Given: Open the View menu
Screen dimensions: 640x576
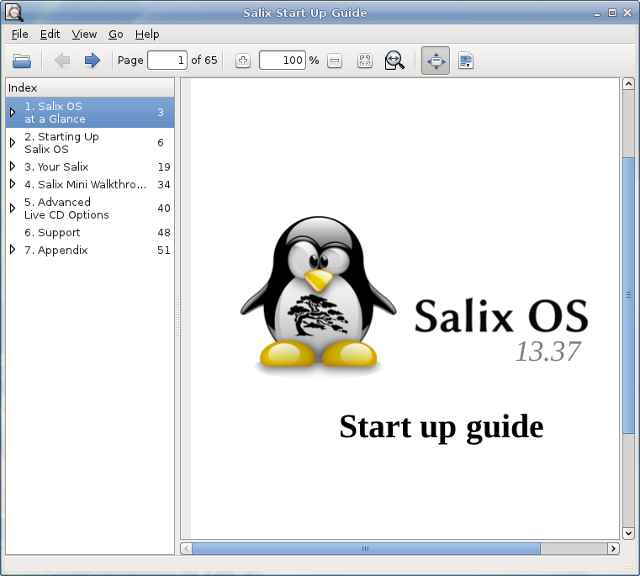Looking at the screenshot, I should 84,34.
